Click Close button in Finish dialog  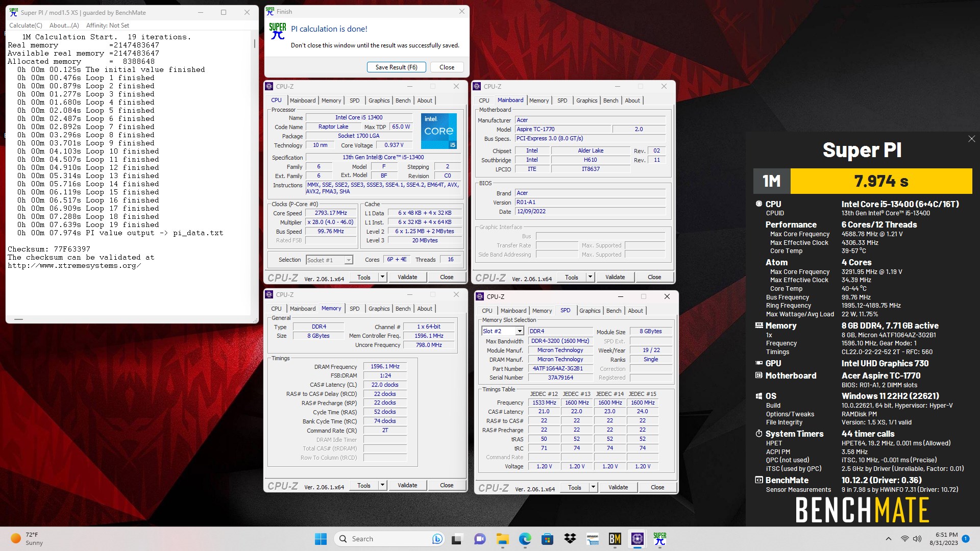tap(447, 67)
